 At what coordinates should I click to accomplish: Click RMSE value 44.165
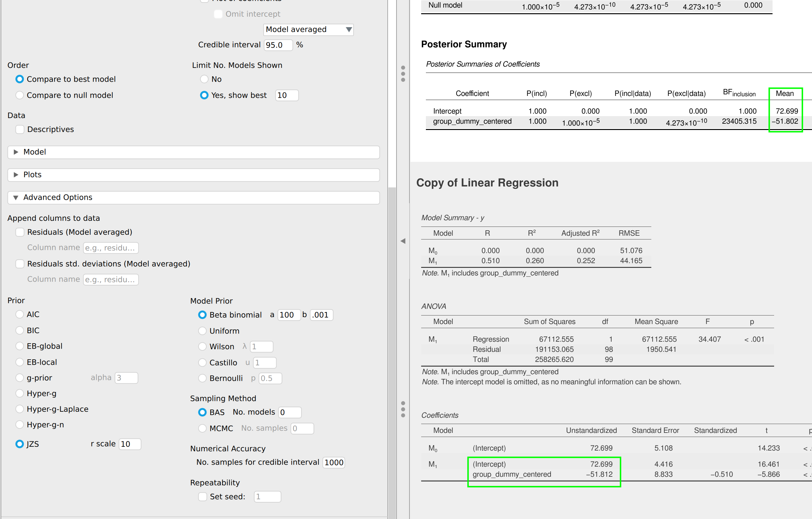tap(631, 261)
